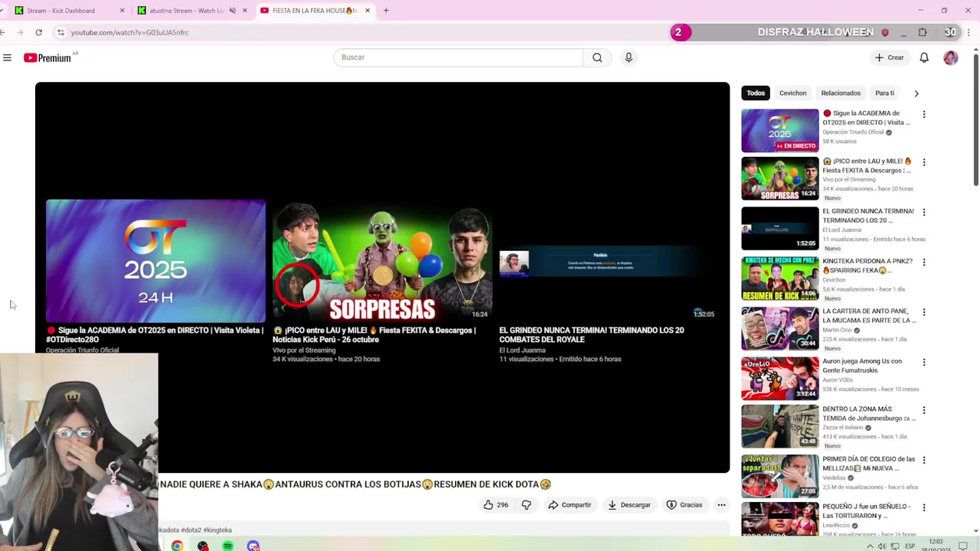Open the EL GRINDEO end-screen video thumbnail
Image resolution: width=980 pixels, height=551 pixels.
[609, 261]
